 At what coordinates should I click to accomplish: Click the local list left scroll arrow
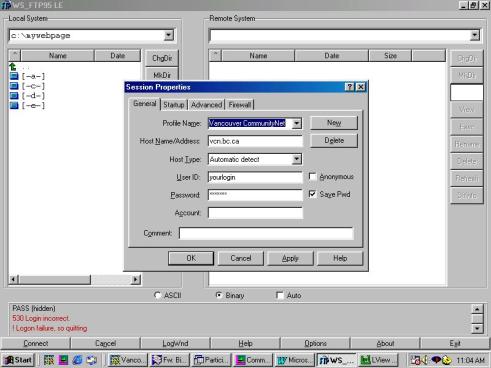pyautogui.click(x=13, y=279)
